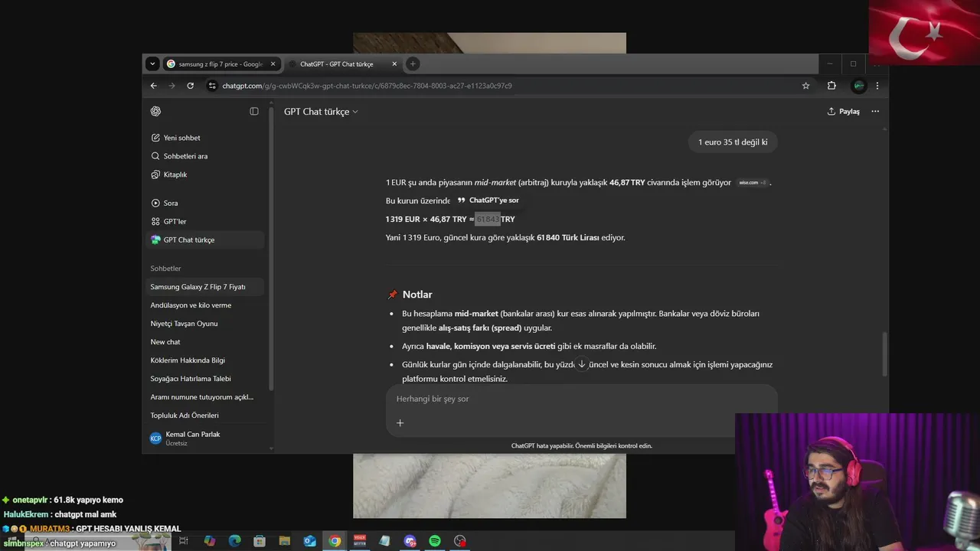
Task: Open Outlook from the taskbar
Action: tap(309, 541)
